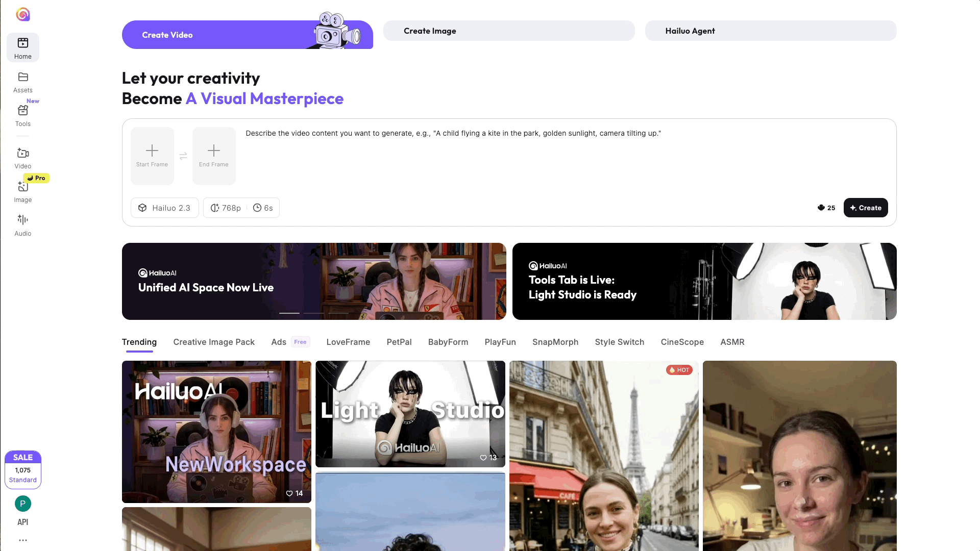Switch to the PetPal tab

[x=399, y=342]
